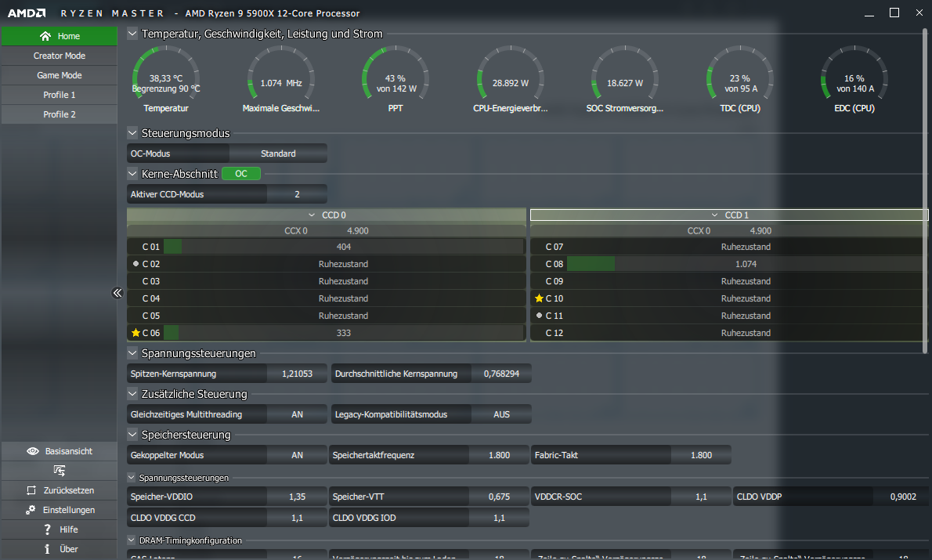Click CLDO VDDG CCD value

(297, 518)
